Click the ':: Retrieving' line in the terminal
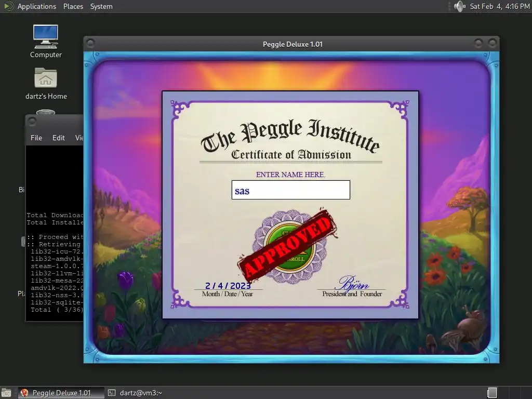Viewport: 532px width, 399px height. point(54,244)
